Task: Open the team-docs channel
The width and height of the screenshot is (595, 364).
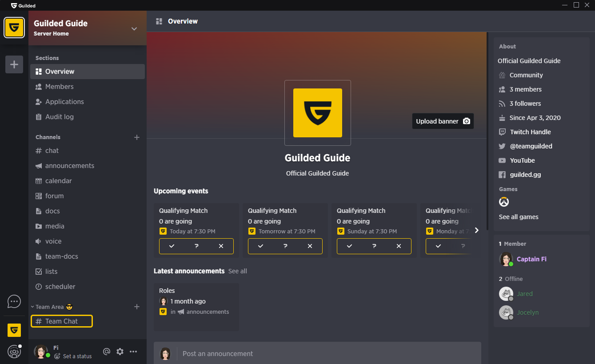Action: tap(88, 256)
